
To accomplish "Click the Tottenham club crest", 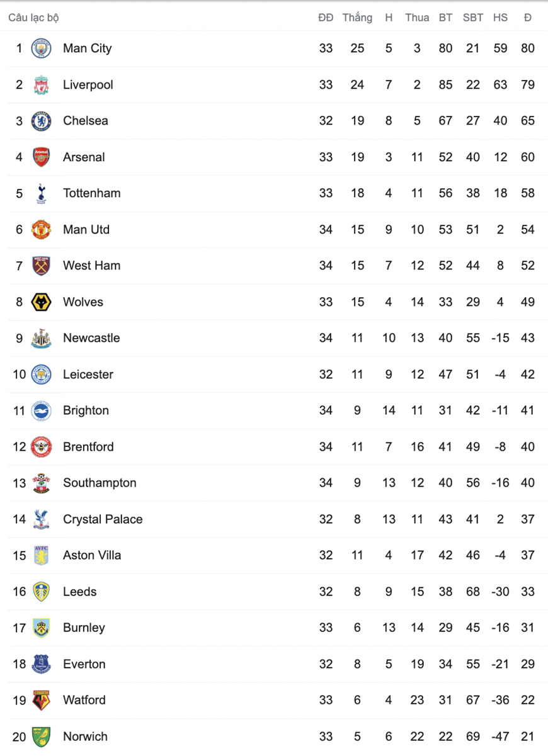I will pyautogui.click(x=42, y=193).
